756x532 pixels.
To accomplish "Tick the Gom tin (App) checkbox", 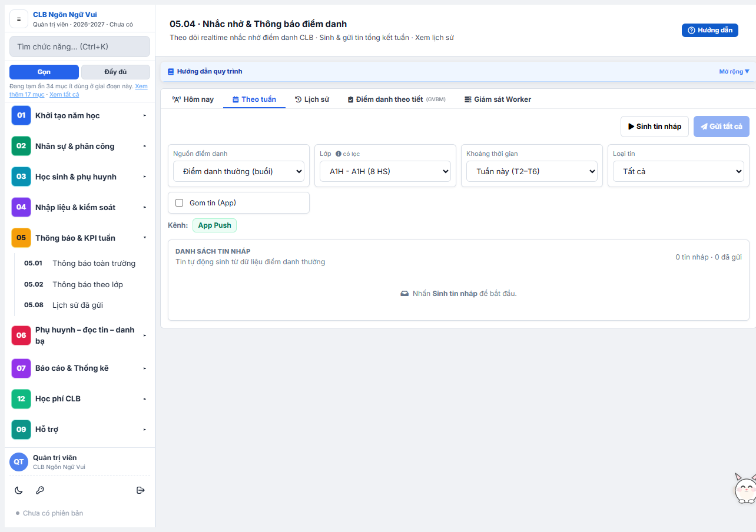I will pyautogui.click(x=180, y=203).
